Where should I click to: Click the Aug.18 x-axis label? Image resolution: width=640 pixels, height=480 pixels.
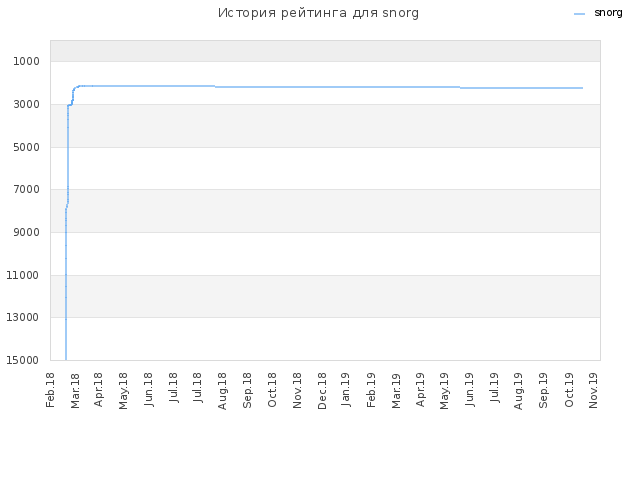coord(222,391)
